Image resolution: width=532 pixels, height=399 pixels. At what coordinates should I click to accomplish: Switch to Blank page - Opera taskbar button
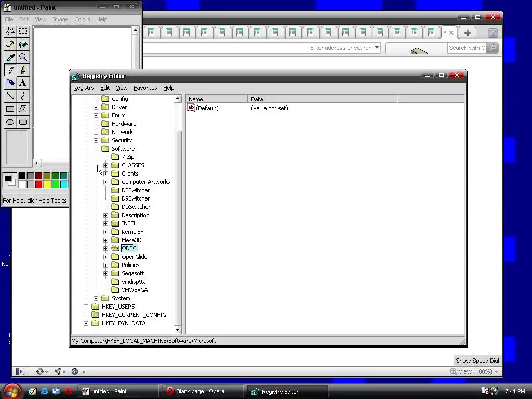tap(203, 391)
